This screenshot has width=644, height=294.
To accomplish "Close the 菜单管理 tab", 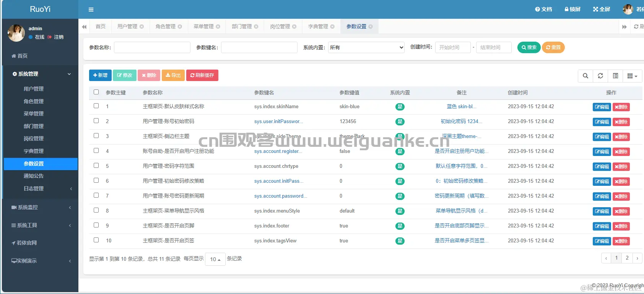I will 218,26.
